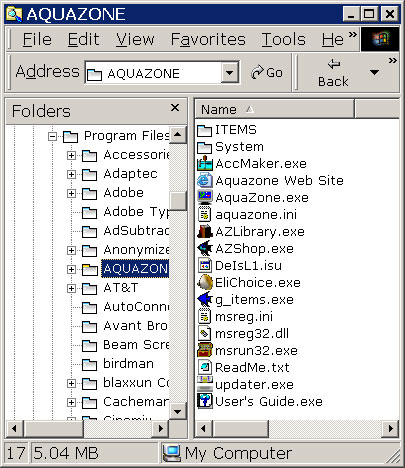Select the AquaZone.exe program icon

(205, 197)
